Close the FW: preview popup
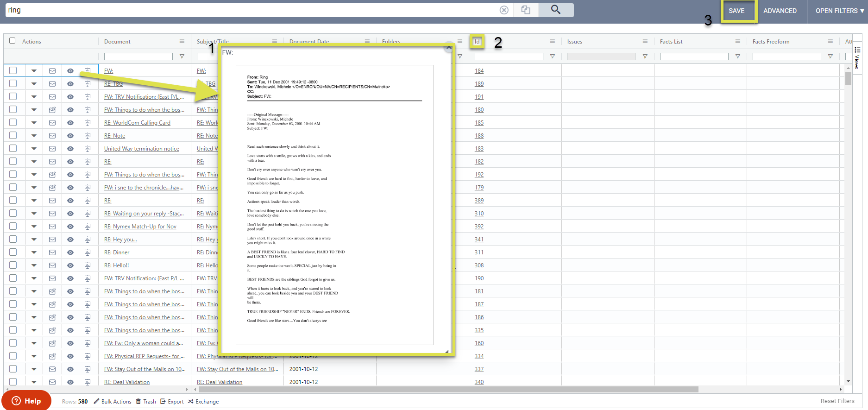This screenshot has width=868, height=410. [x=448, y=47]
